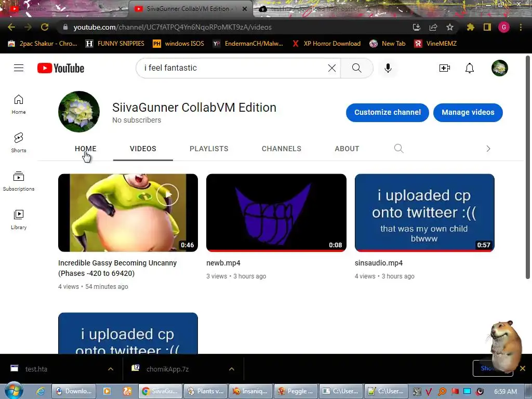Click the Manage videos button
The width and height of the screenshot is (532, 399).
[468, 112]
